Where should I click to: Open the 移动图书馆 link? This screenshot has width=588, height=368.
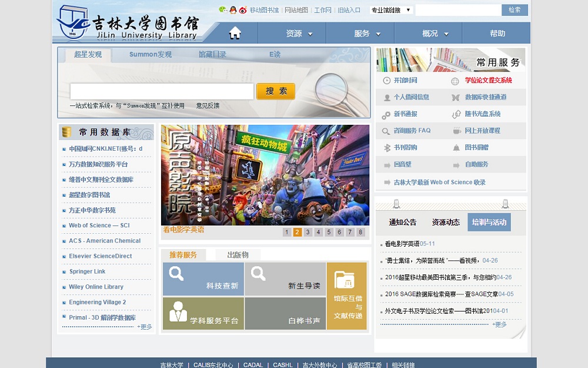pyautogui.click(x=264, y=10)
